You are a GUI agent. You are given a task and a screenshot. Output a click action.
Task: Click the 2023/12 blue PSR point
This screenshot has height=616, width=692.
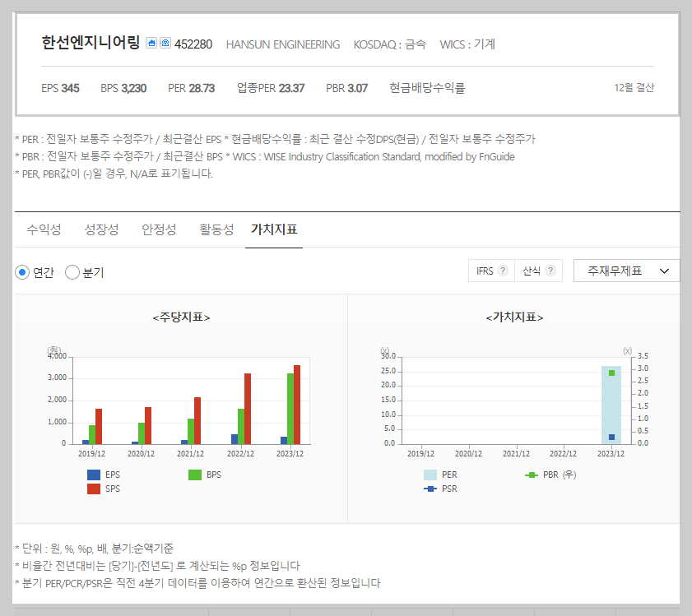pos(611,437)
